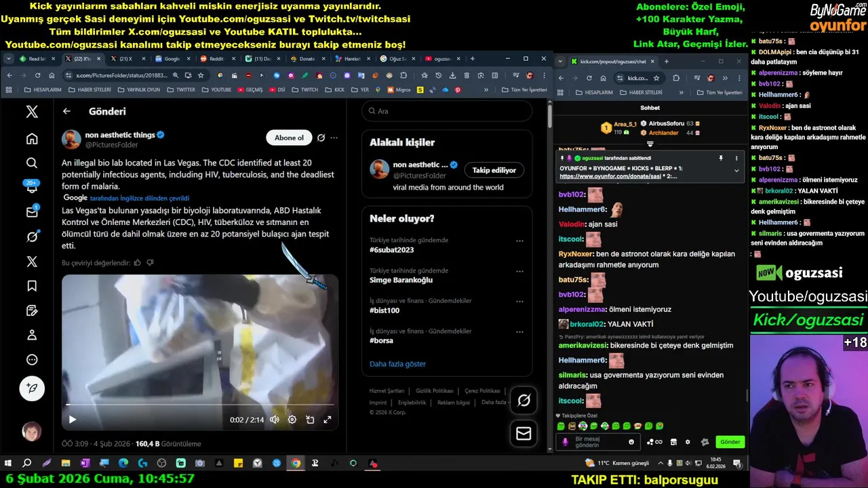The height and width of the screenshot is (488, 868).
Task: Click Daha fazla göster link
Action: tap(397, 364)
